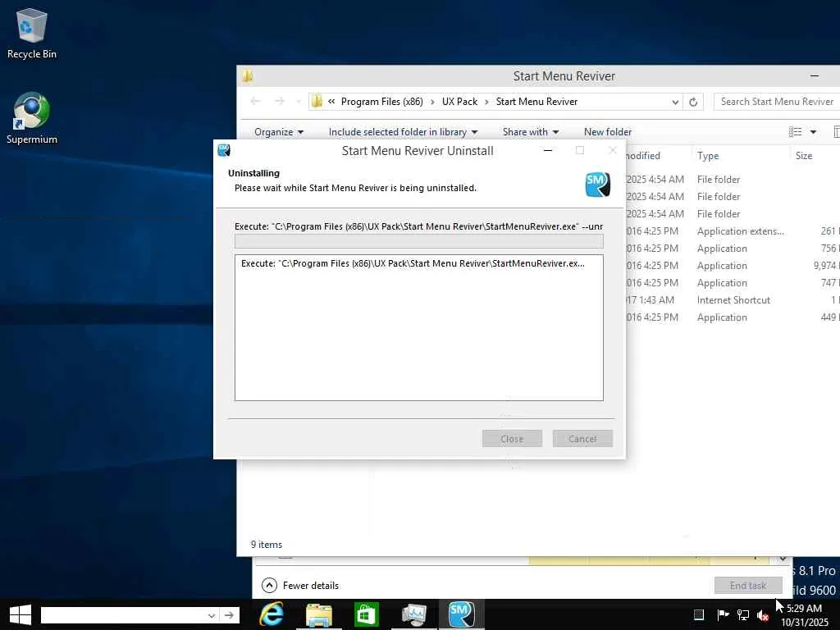This screenshot has height=630, width=840.
Task: Click the uninstall progress bar
Action: pos(419,241)
